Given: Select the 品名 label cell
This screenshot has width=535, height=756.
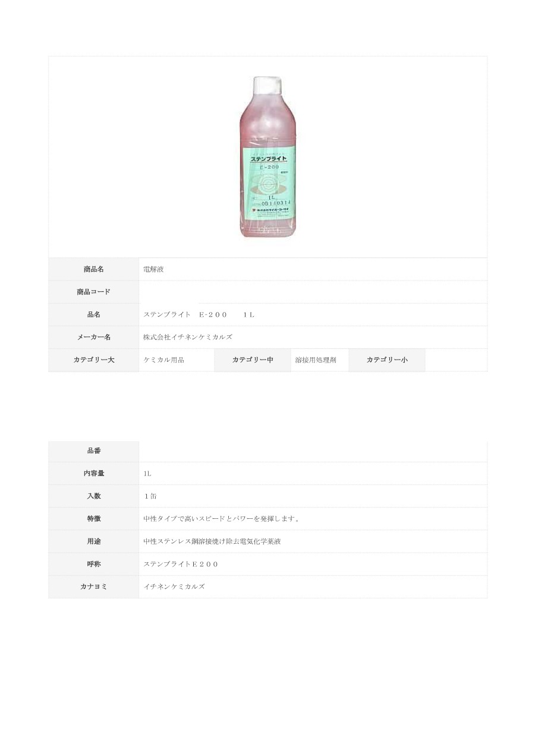Looking at the screenshot, I should point(94,314).
